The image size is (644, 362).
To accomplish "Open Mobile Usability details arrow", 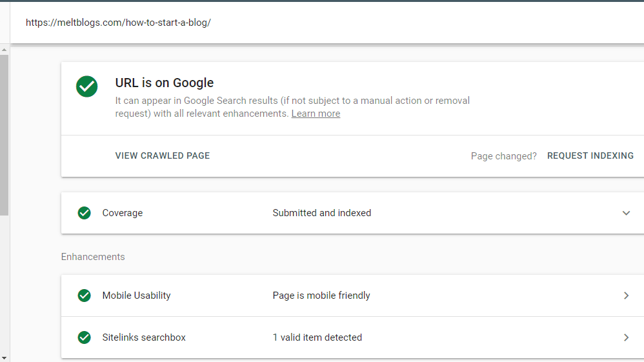I will point(626,296).
